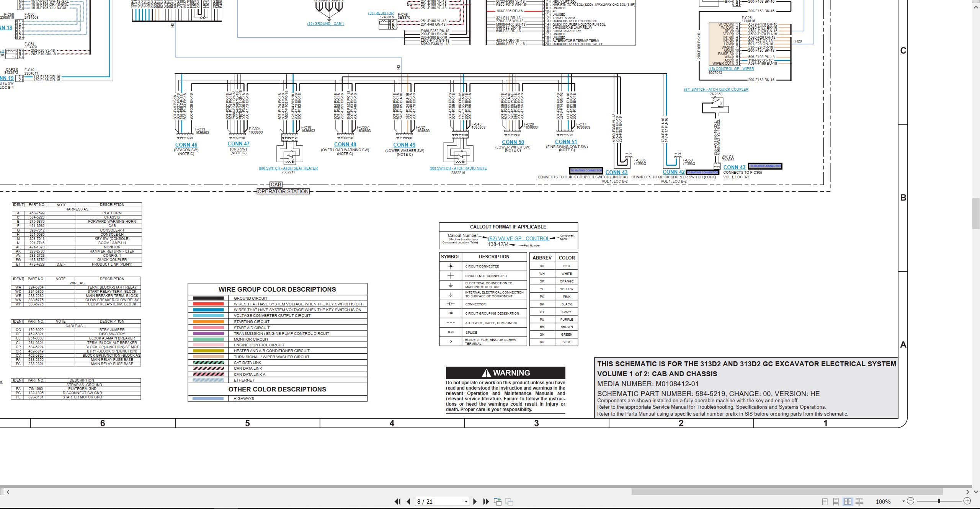Click the 100% zoom value

(883, 501)
